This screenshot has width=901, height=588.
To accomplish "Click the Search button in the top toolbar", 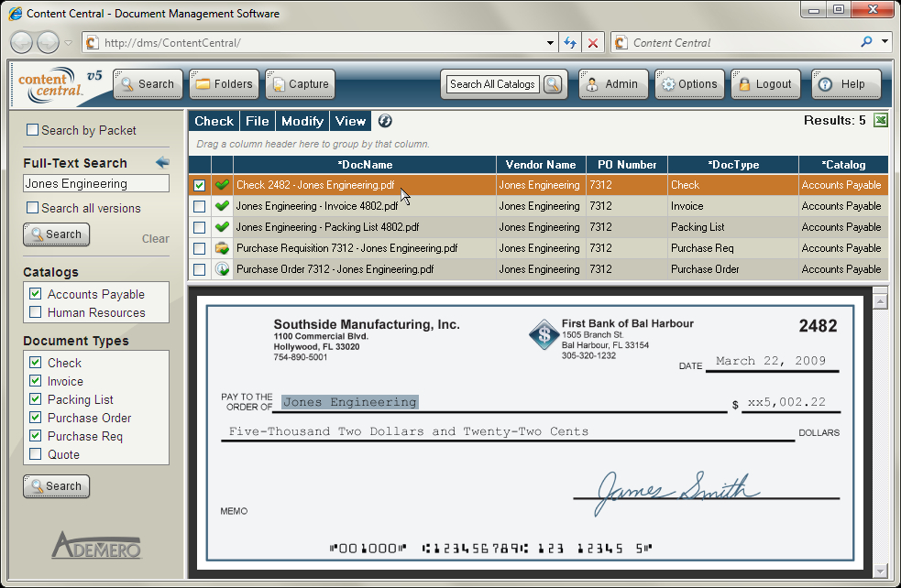I will point(148,84).
